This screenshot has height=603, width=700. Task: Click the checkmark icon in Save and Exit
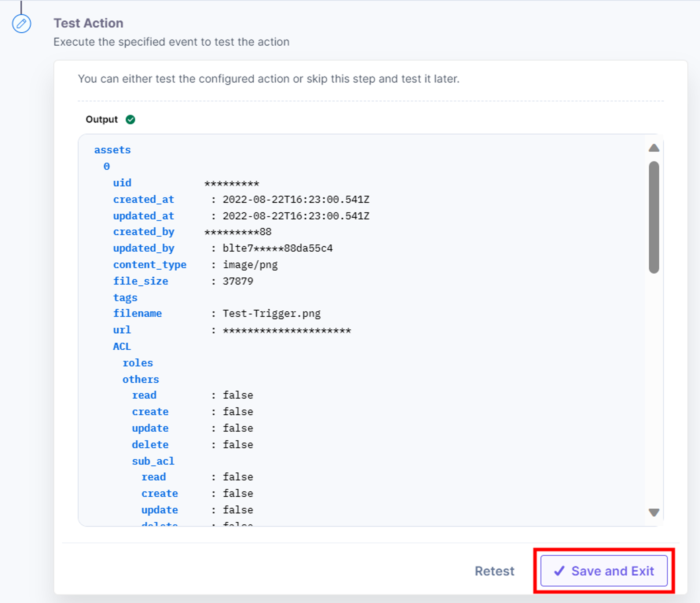tap(559, 571)
